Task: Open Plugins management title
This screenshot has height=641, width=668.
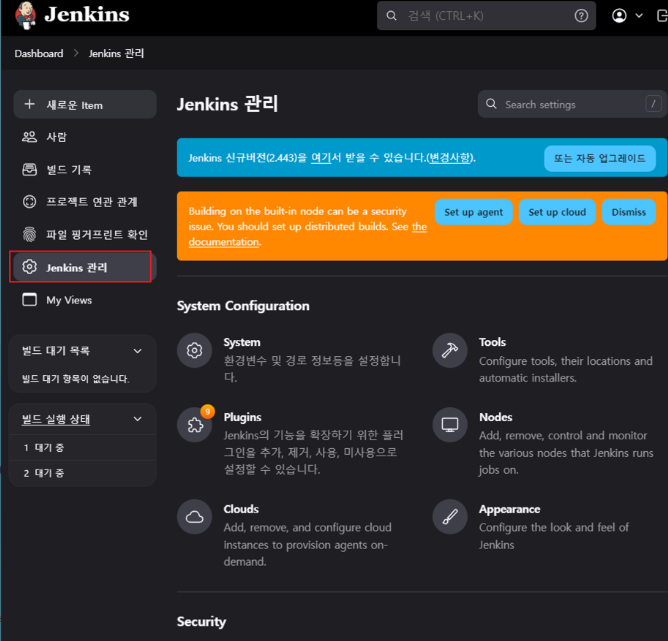Action: tap(242, 417)
